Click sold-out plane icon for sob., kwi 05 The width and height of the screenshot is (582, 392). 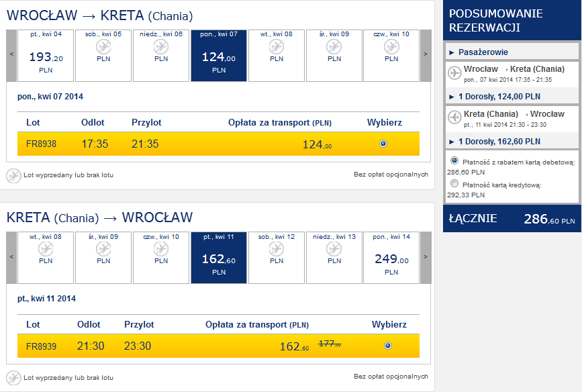[103, 47]
